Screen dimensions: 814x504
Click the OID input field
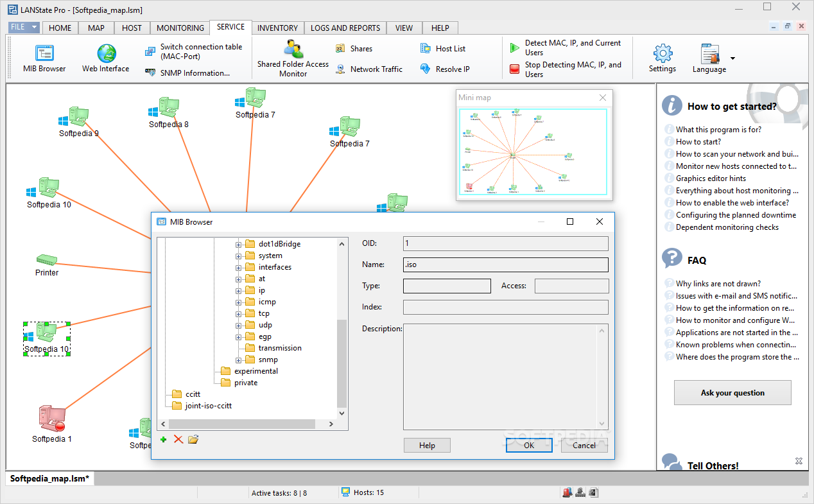tap(505, 243)
